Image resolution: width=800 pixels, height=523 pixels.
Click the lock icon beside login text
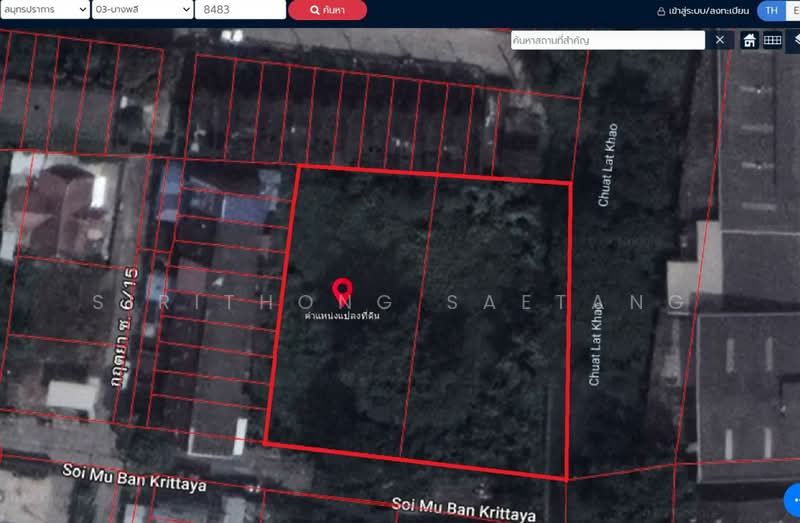660,11
